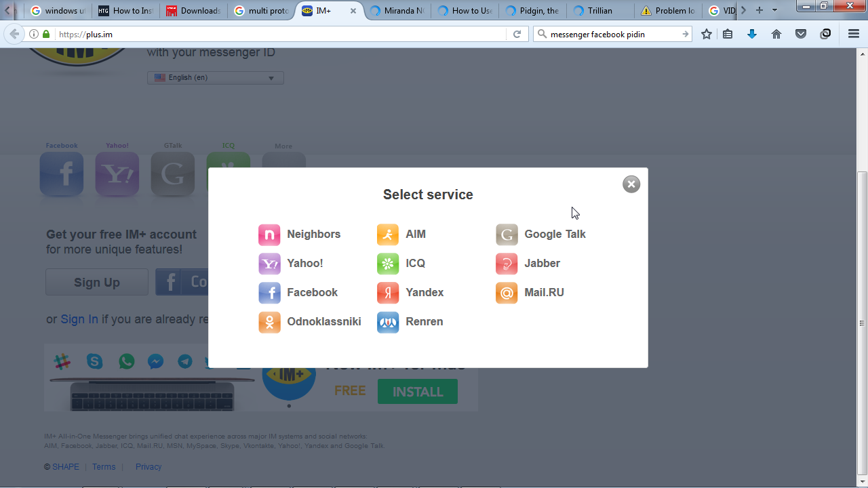Select the Renren service icon

388,322
